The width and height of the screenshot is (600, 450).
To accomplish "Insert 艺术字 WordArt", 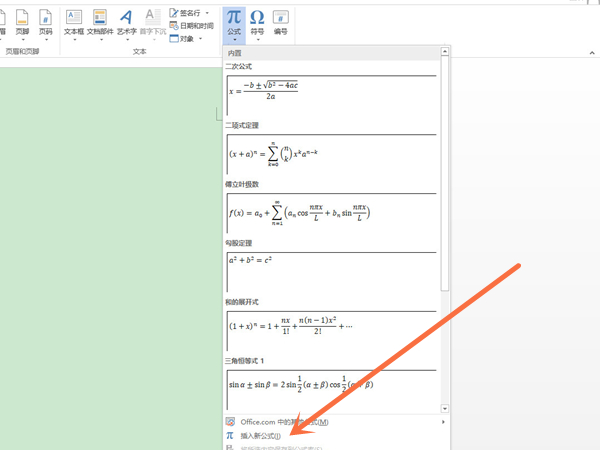I will pos(127,23).
